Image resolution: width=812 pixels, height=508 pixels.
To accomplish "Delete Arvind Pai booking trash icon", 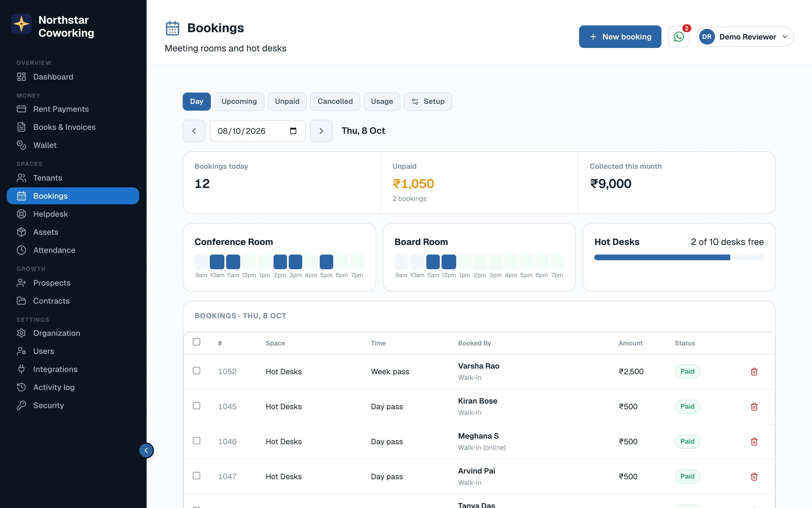I will pyautogui.click(x=754, y=476).
